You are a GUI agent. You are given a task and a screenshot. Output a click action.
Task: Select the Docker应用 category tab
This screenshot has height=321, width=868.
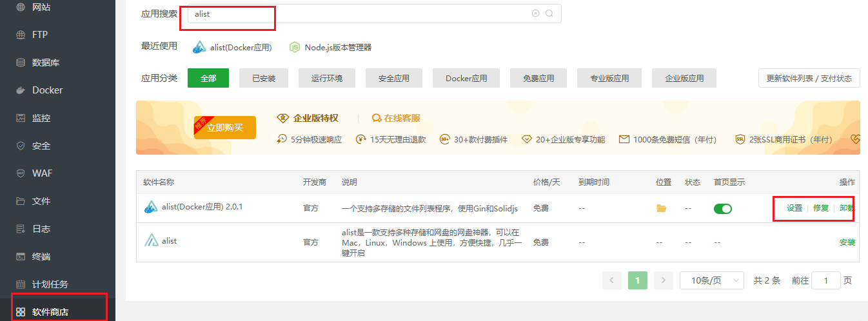466,79
